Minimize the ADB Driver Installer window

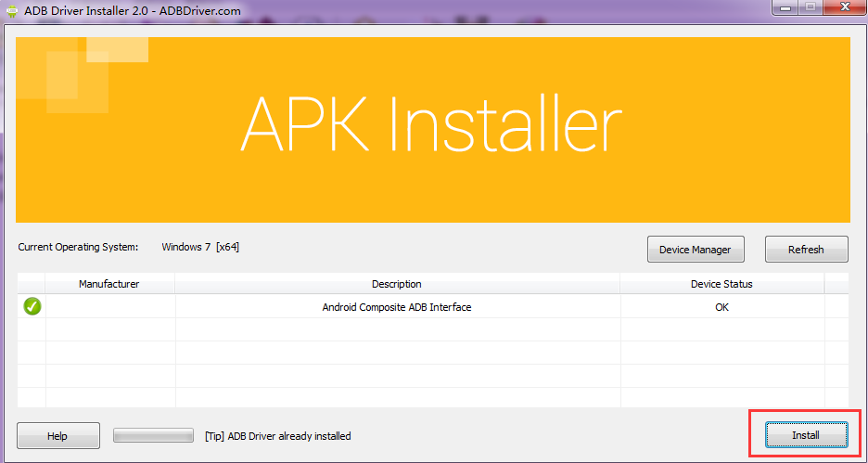click(x=785, y=7)
